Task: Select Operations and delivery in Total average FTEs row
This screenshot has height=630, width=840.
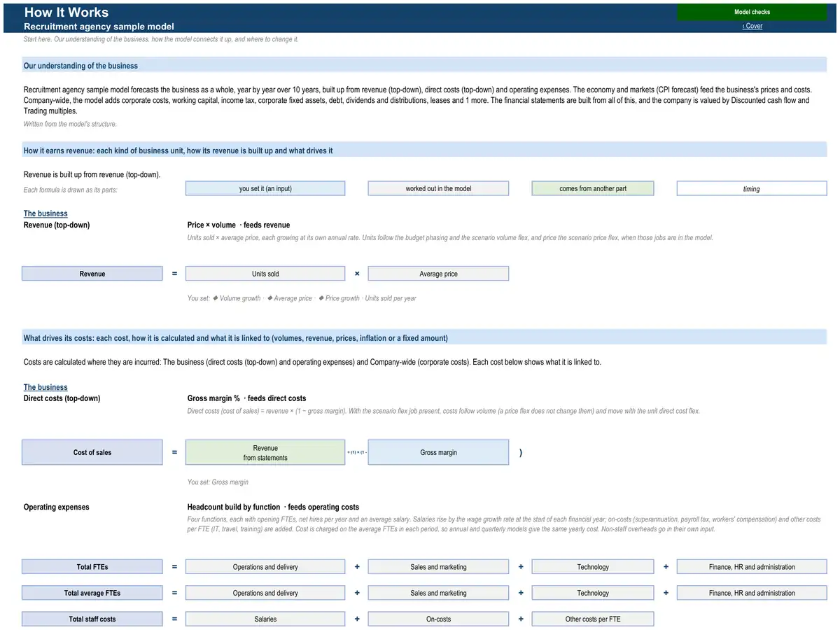Action: pos(265,593)
